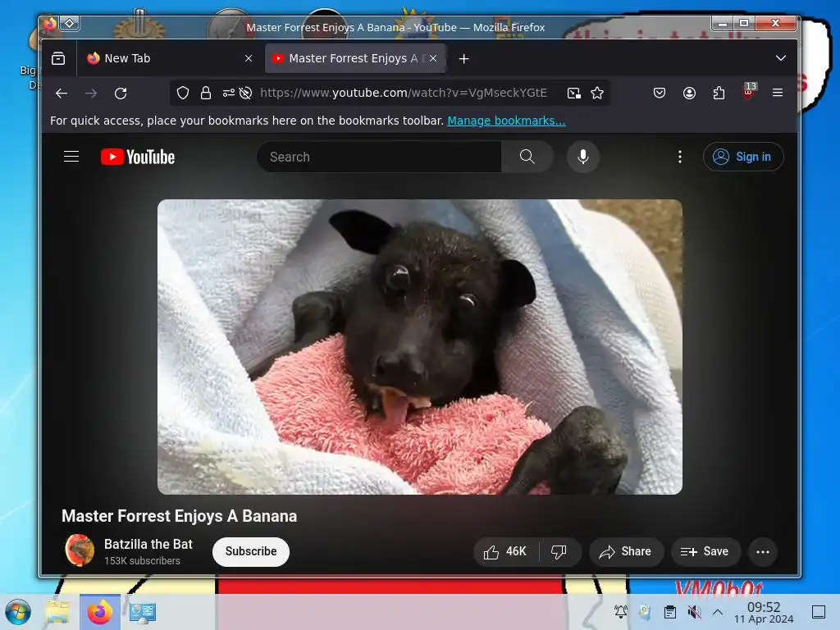Like the video with 46K likes
840x630 pixels.
(x=505, y=552)
